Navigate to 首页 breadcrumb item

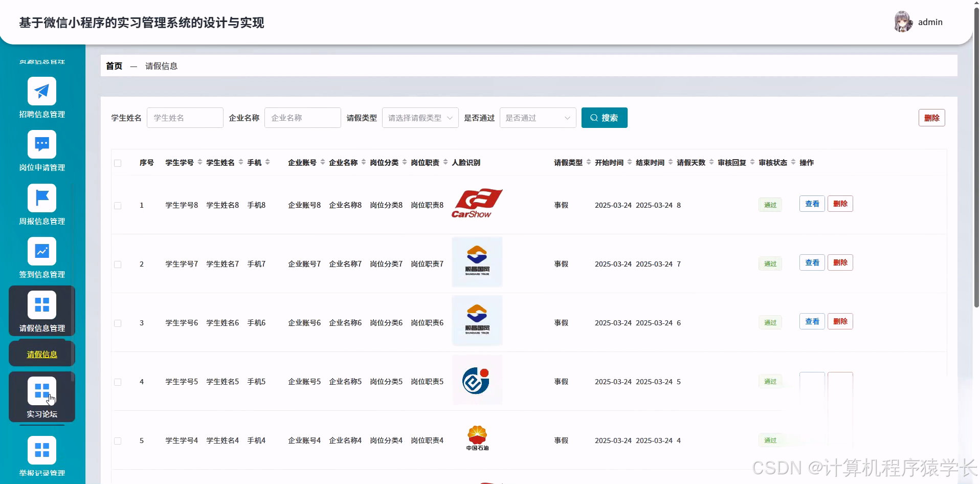pyautogui.click(x=114, y=65)
